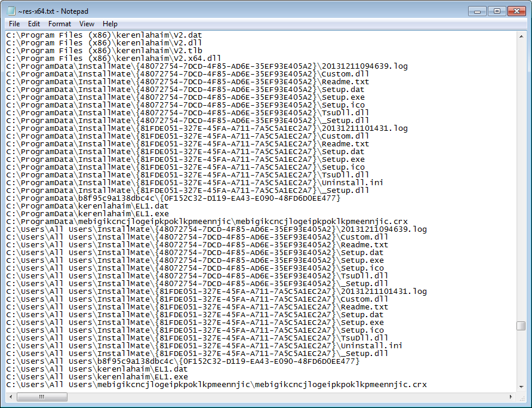The width and height of the screenshot is (532, 408).
Task: Open the File menu
Action: click(x=14, y=24)
